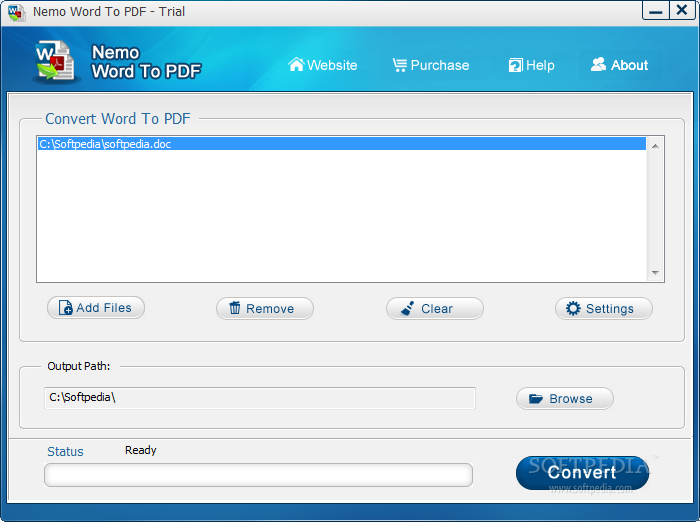Click the house icon beside Website
This screenshot has width=700, height=522.
(296, 65)
